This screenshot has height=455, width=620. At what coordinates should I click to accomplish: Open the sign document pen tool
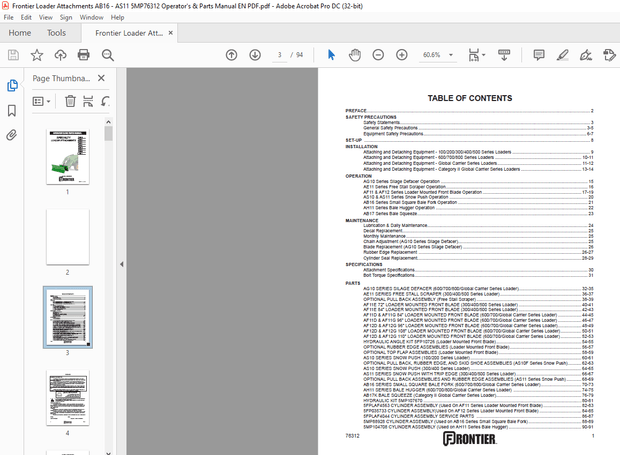point(586,55)
